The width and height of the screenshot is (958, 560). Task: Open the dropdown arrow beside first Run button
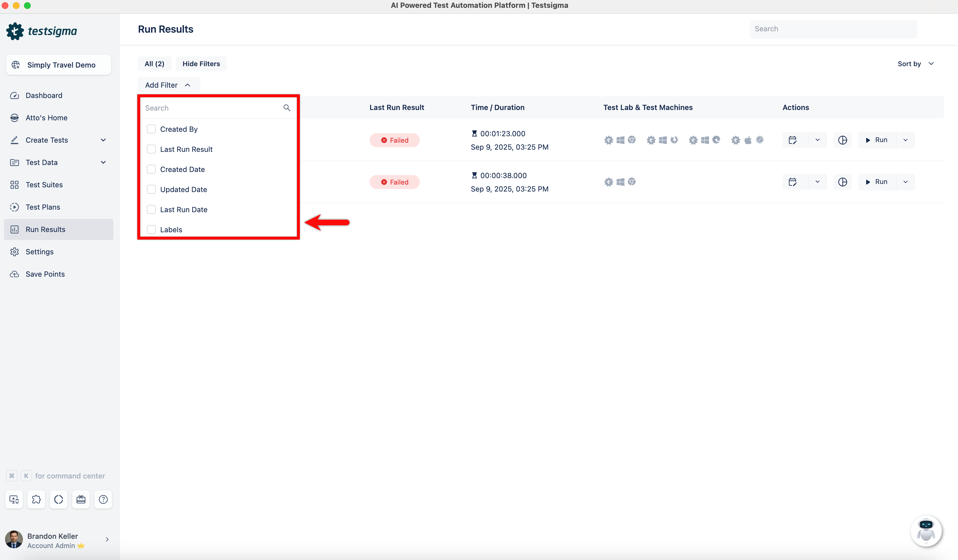pos(906,140)
